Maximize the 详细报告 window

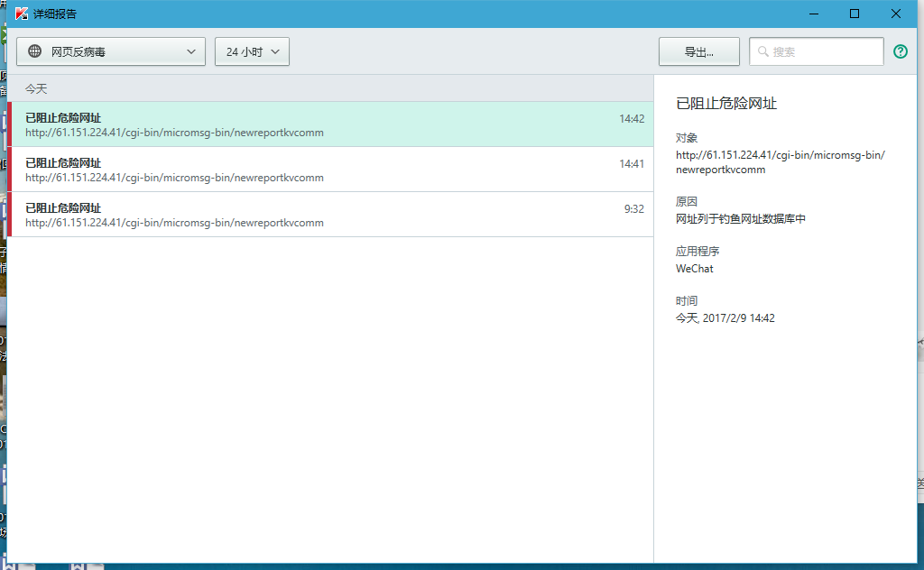[x=855, y=14]
